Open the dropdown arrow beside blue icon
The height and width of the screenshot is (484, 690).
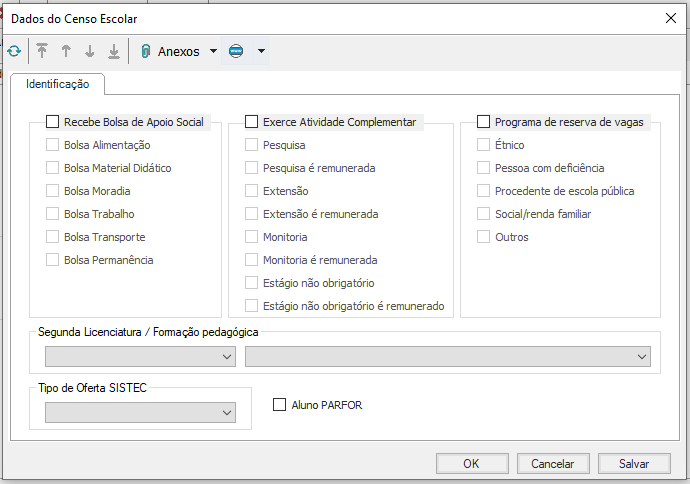pos(261,51)
